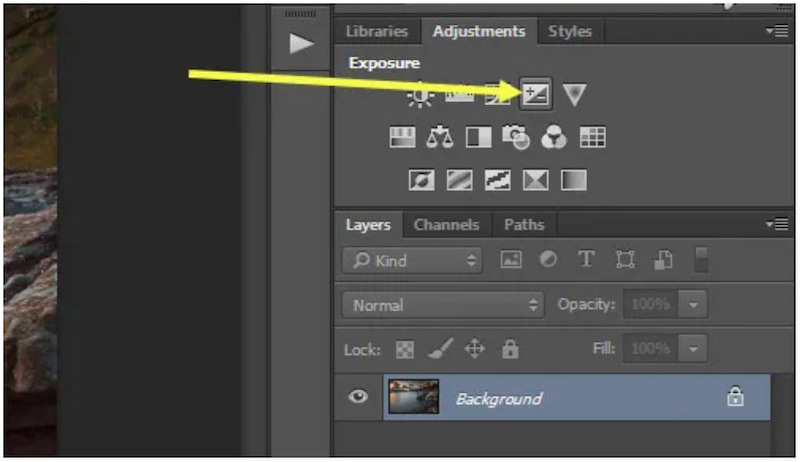Viewport: 800px width, 462px height.
Task: Add a Hue/Saturation adjustment layer
Action: pos(402,138)
